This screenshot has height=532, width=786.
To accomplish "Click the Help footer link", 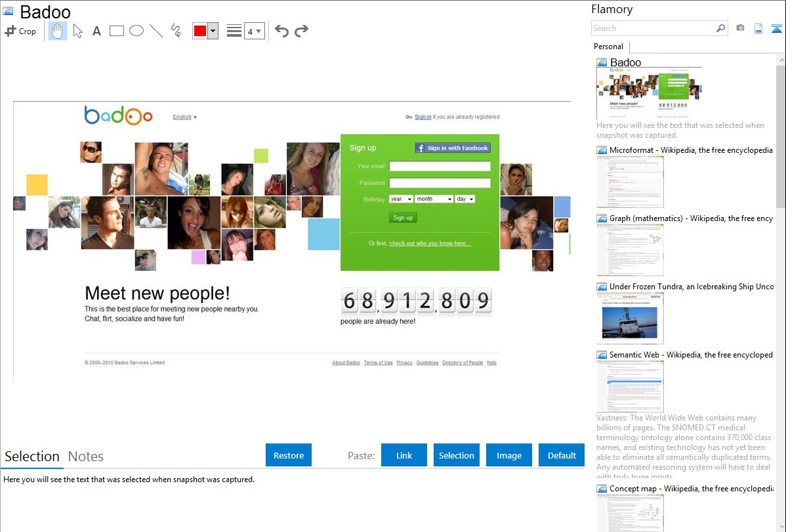I will (x=492, y=363).
